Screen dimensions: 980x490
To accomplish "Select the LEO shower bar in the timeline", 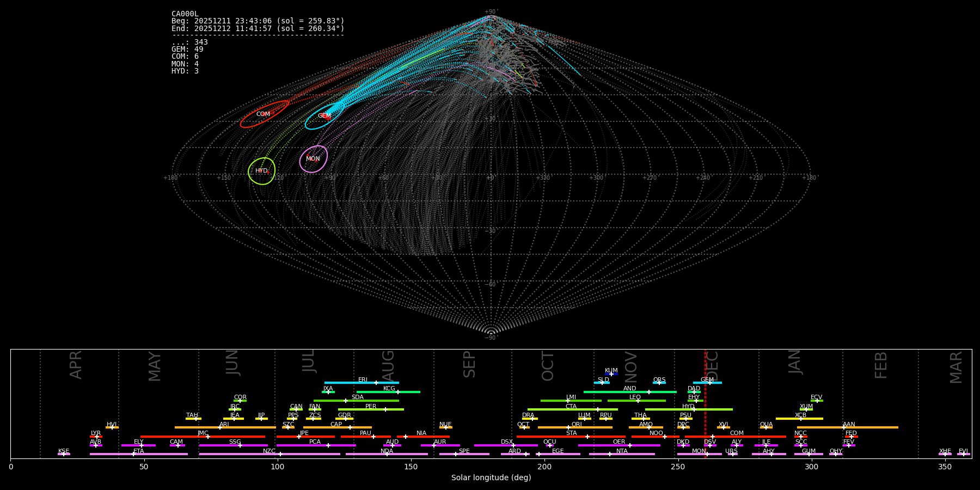I will click(x=636, y=401).
